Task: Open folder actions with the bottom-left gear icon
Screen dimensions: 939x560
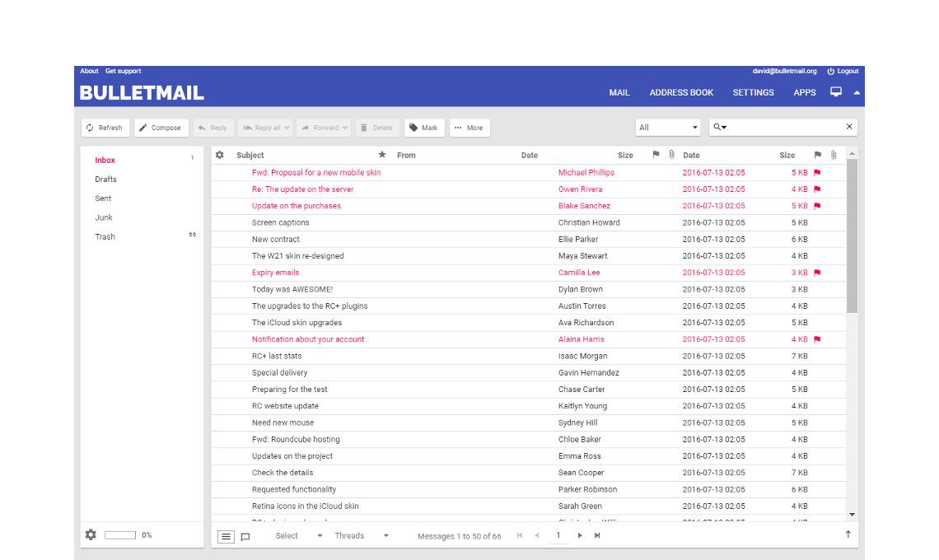Action: point(91,534)
